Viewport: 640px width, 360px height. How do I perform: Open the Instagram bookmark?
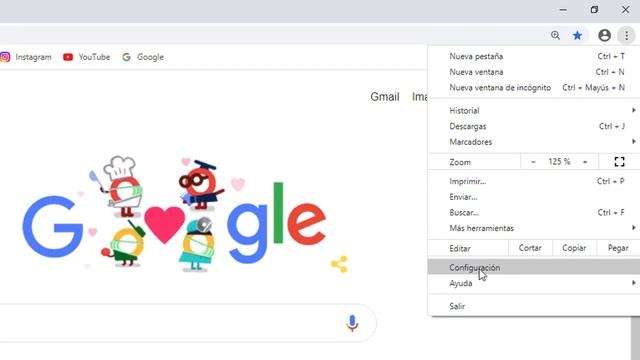pos(26,57)
